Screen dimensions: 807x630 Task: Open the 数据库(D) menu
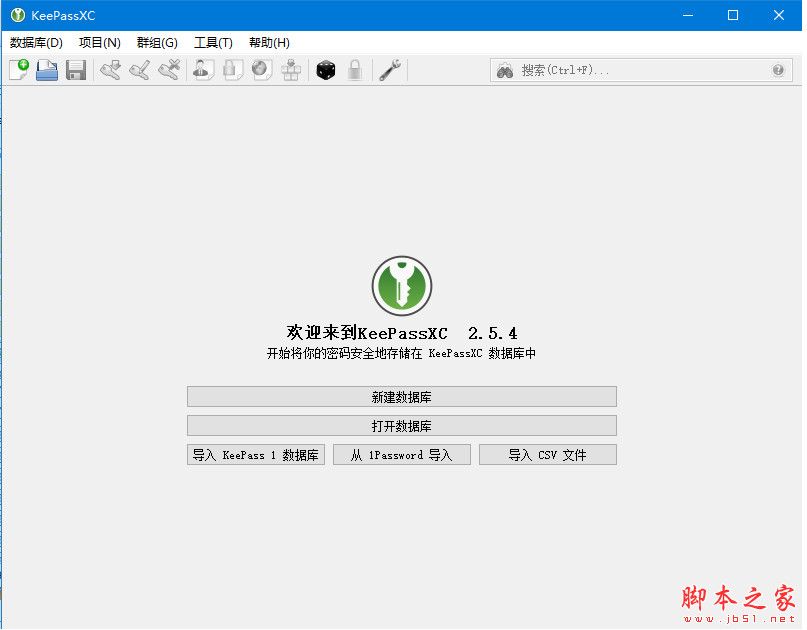tap(35, 42)
